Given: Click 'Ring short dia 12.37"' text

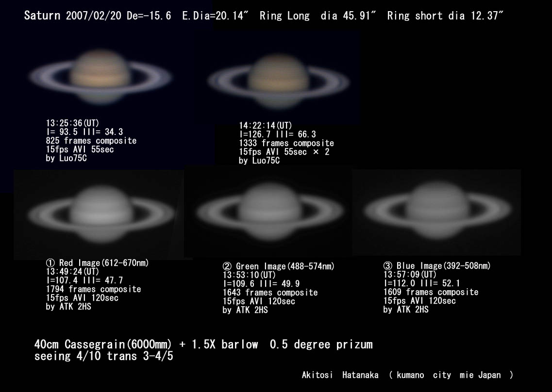Looking at the screenshot, I should pos(445,16).
